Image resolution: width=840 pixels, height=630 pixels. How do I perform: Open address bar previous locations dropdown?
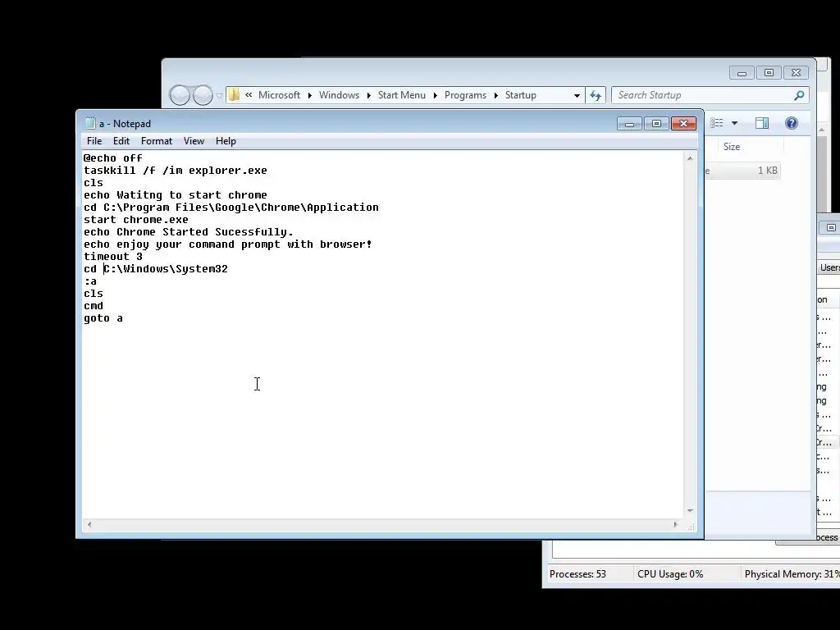[x=577, y=95]
